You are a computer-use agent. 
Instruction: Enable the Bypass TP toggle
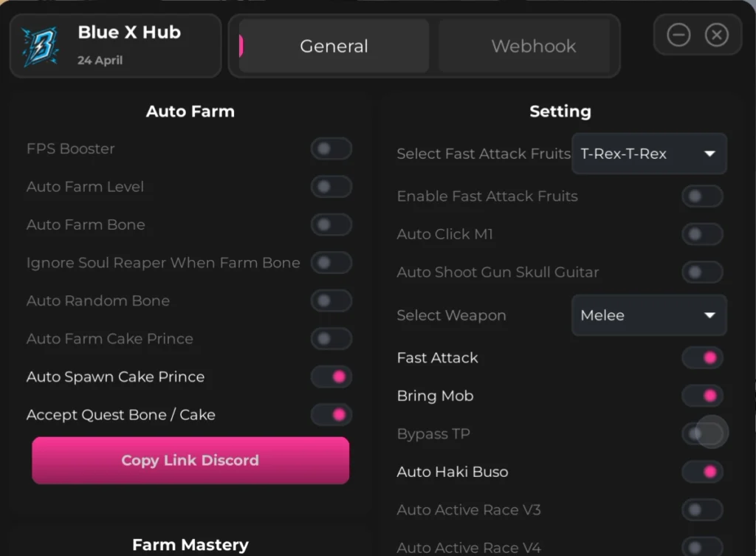(x=702, y=433)
